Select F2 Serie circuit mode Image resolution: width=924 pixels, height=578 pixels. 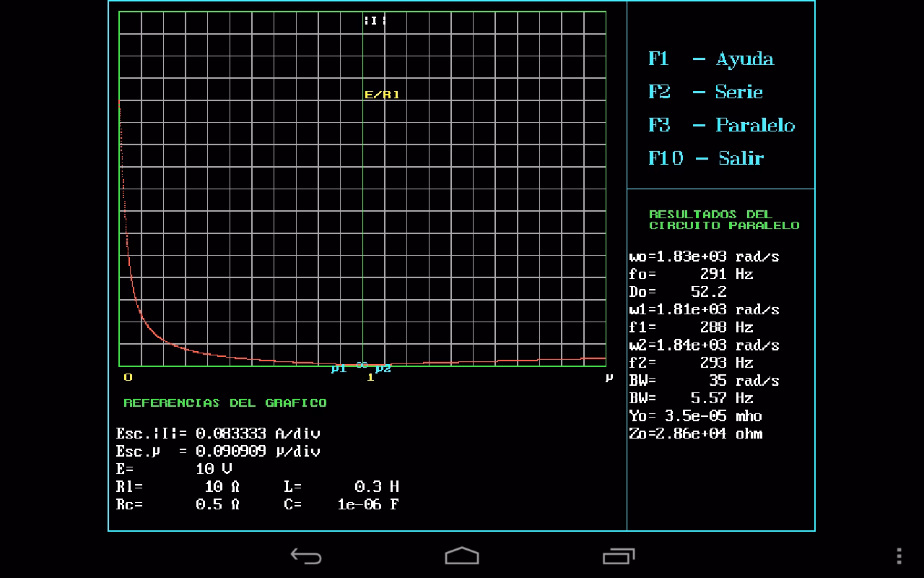tap(705, 92)
